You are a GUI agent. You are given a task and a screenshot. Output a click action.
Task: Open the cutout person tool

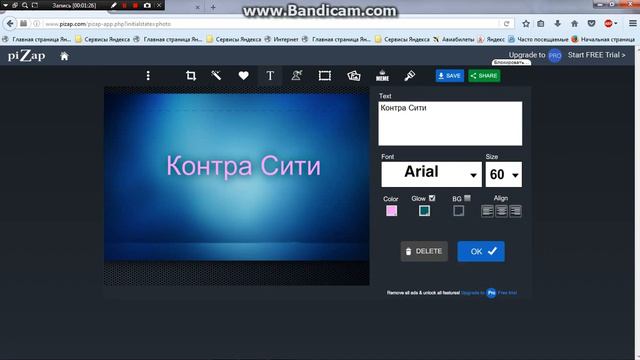(x=297, y=76)
